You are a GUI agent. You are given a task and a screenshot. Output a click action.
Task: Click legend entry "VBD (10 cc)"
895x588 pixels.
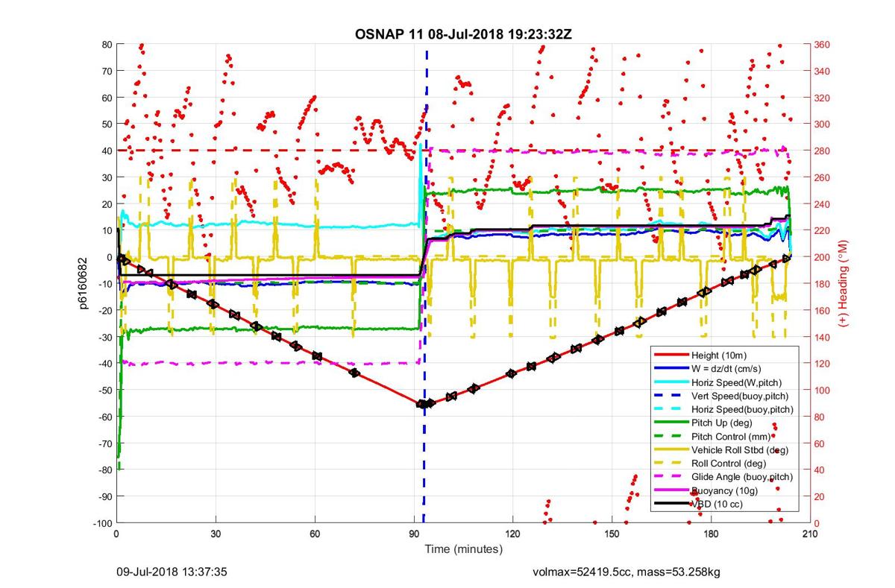pyautogui.click(x=716, y=505)
